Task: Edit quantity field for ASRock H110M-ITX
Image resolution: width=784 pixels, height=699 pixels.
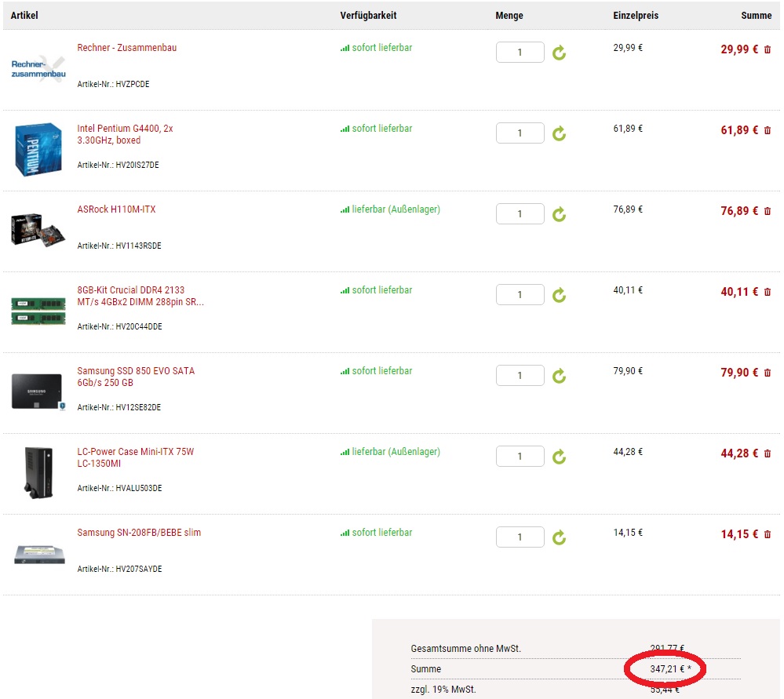Action: 520,213
